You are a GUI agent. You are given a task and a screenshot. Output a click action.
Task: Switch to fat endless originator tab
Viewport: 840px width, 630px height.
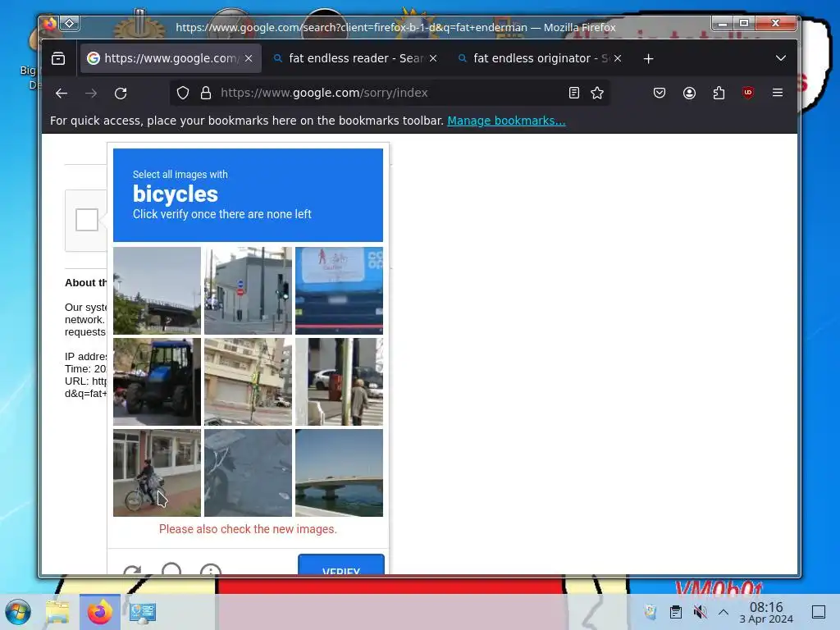coord(539,58)
